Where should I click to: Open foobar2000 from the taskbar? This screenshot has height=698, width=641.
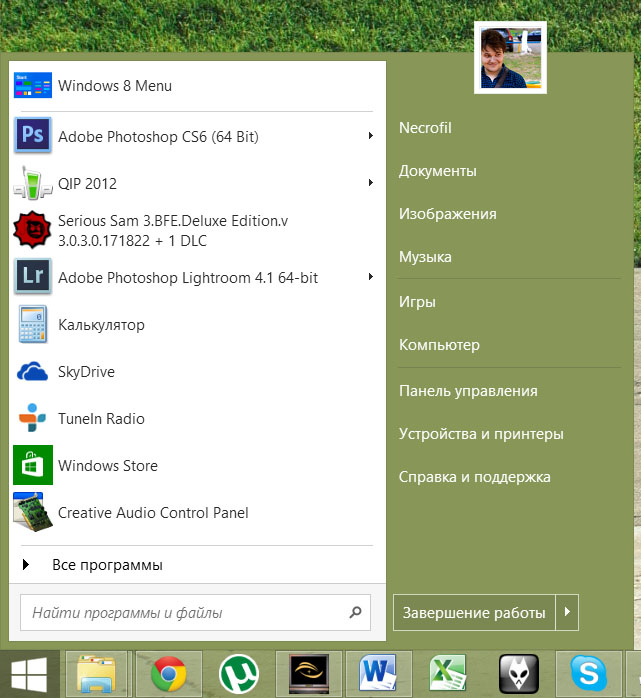click(x=519, y=674)
